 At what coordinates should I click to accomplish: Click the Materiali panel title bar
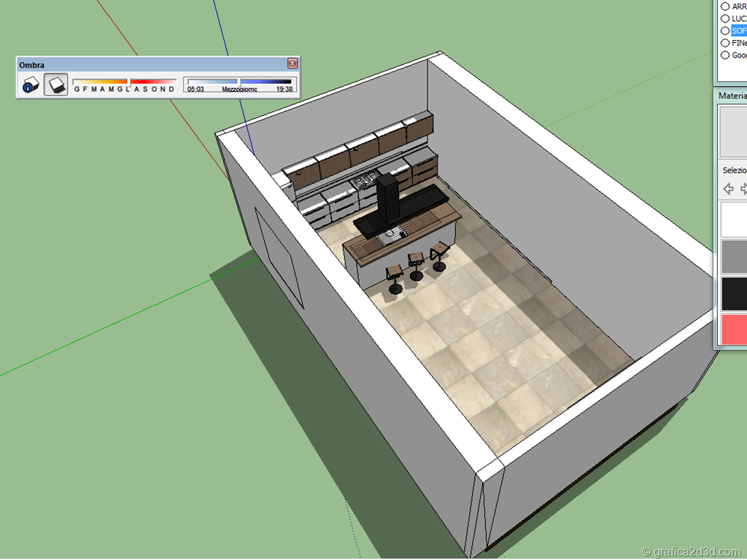tap(732, 96)
